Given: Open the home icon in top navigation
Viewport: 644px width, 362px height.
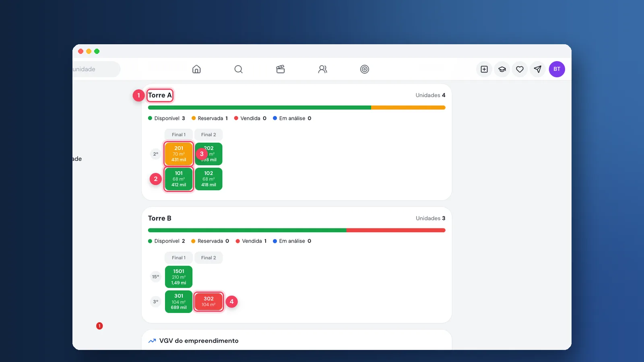Looking at the screenshot, I should tap(196, 69).
